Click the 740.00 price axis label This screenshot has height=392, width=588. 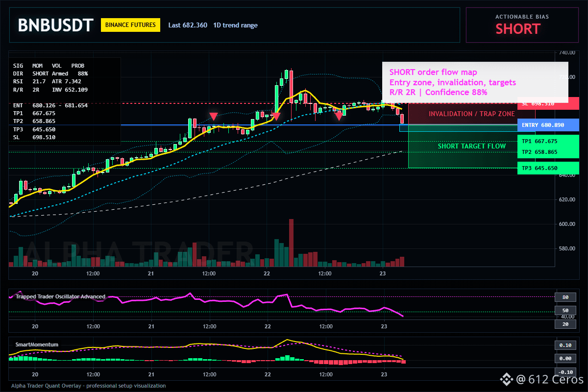point(567,52)
